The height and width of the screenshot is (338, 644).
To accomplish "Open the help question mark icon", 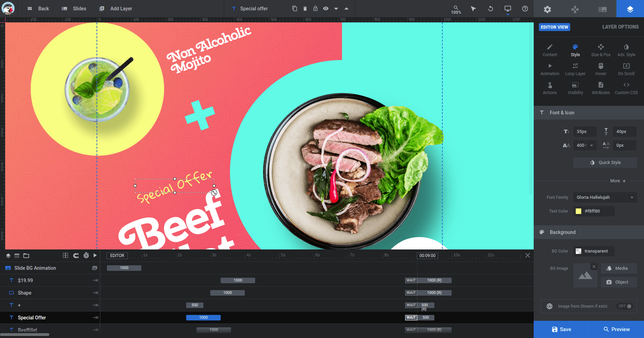I will tap(525, 9).
